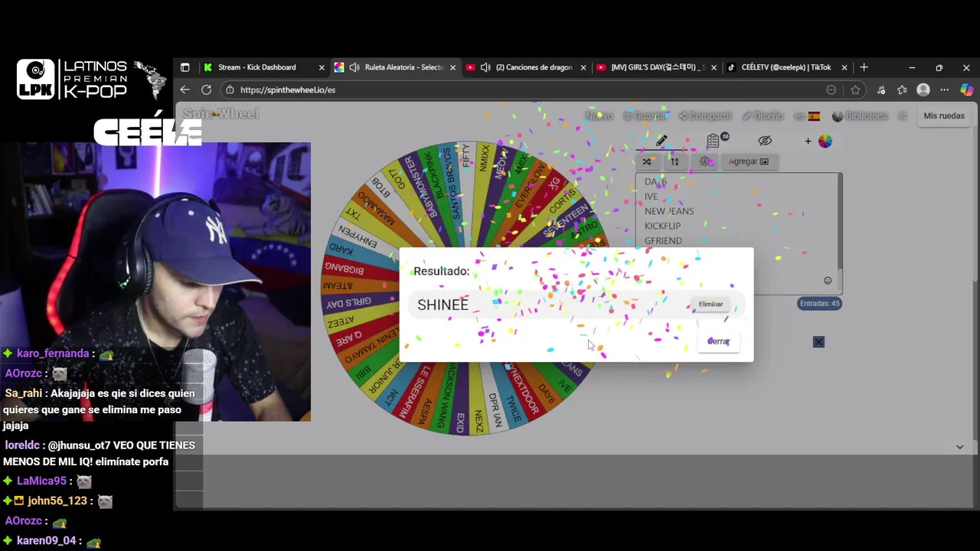Close the result dialog with Cerrar
The image size is (980, 551).
pos(719,341)
